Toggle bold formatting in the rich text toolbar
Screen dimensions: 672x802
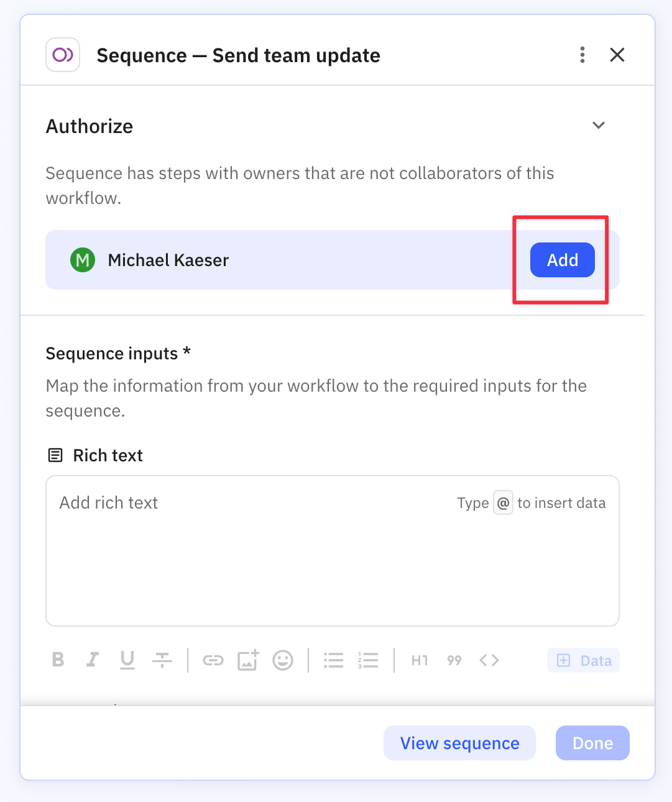(x=58, y=660)
